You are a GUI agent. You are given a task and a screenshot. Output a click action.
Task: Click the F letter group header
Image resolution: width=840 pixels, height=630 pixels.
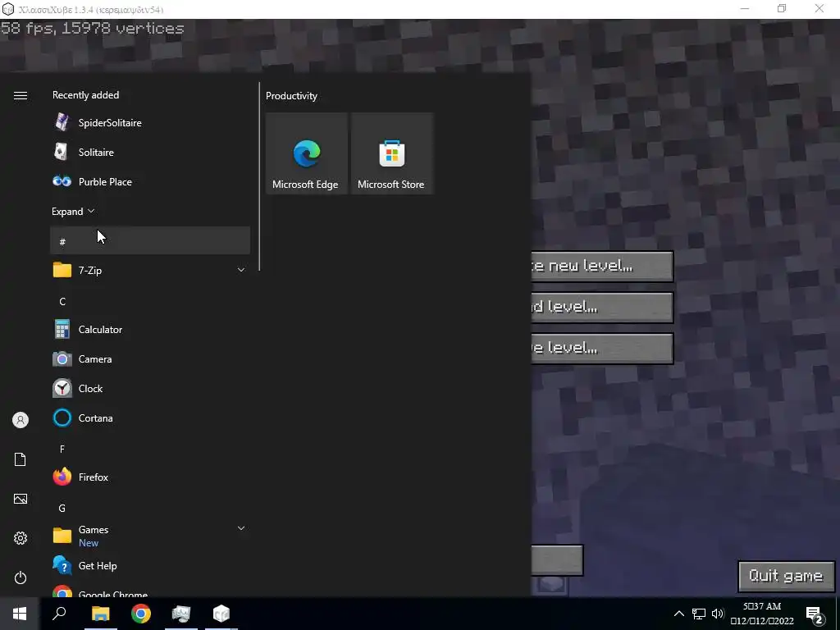[150, 449]
